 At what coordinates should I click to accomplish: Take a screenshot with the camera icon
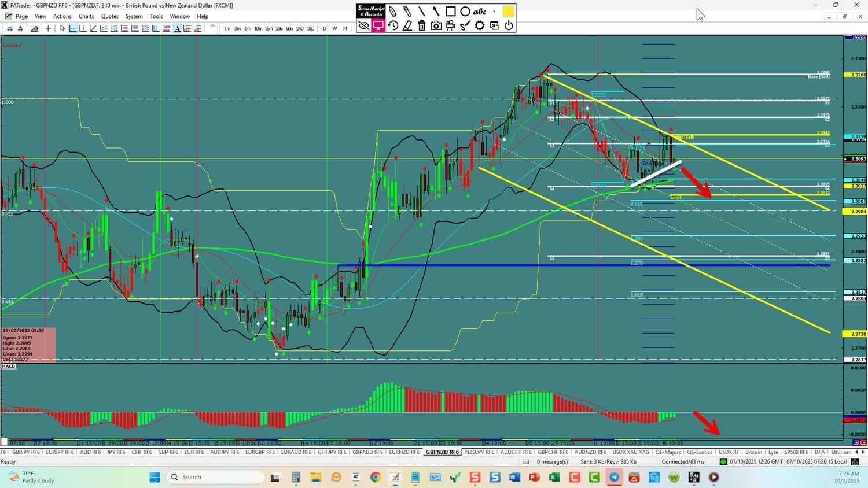(436, 25)
